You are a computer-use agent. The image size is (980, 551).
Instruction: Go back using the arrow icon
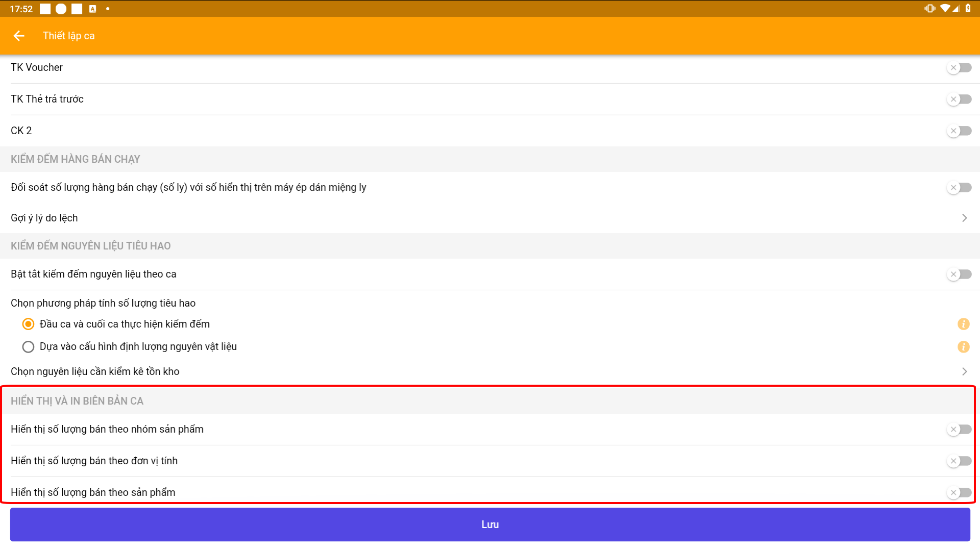coord(19,36)
